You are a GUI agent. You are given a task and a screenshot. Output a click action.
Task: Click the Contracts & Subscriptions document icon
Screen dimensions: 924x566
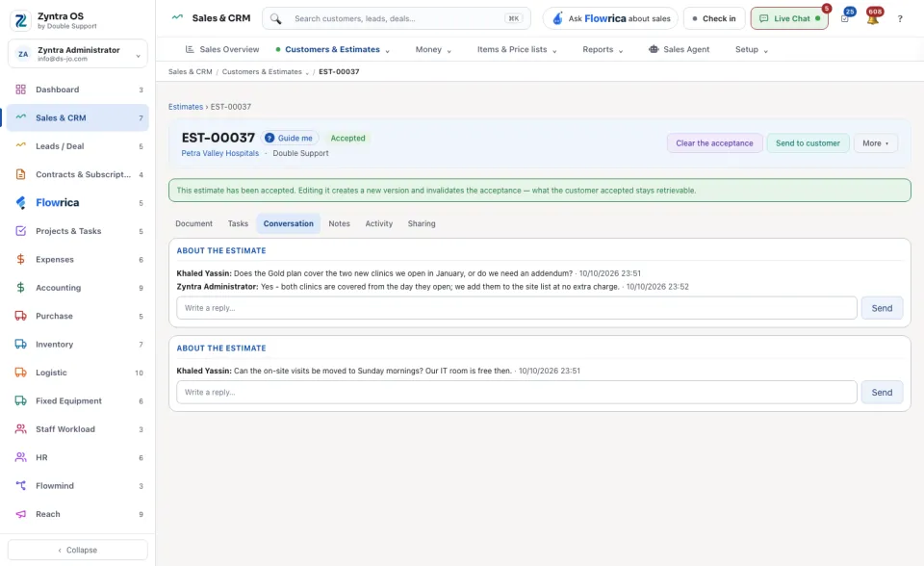[x=20, y=174]
